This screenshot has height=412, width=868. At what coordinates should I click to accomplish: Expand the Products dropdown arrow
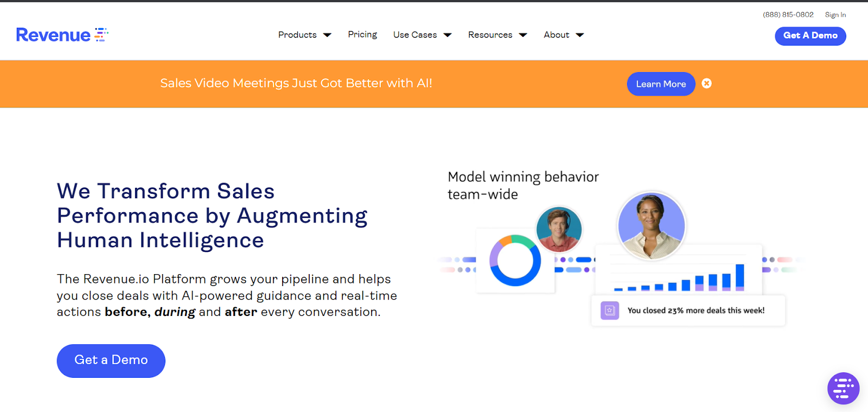tap(327, 35)
